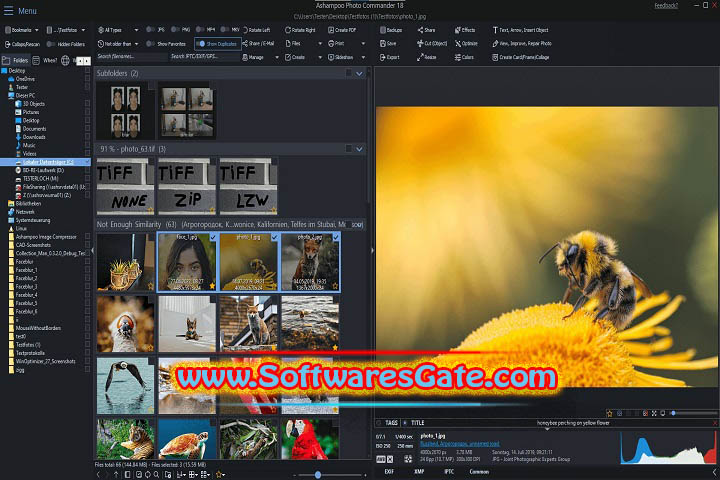Toggle Hidden Folders switch

pyautogui.click(x=51, y=44)
